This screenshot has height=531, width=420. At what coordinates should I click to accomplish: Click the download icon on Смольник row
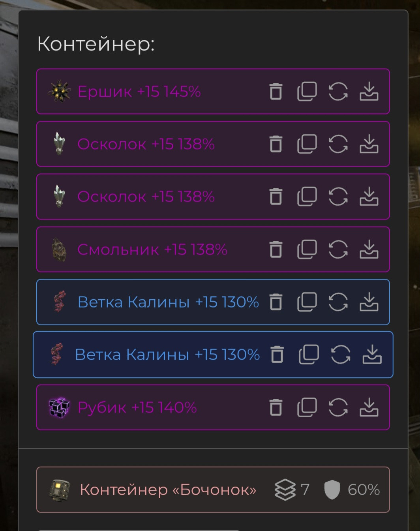369,250
